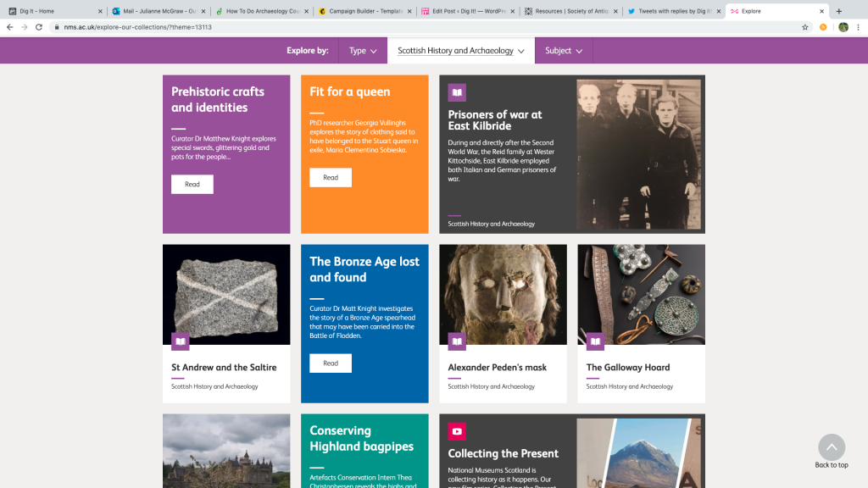The width and height of the screenshot is (868, 488).
Task: Click the Galloway Hoard artefacts photo
Action: [642, 294]
